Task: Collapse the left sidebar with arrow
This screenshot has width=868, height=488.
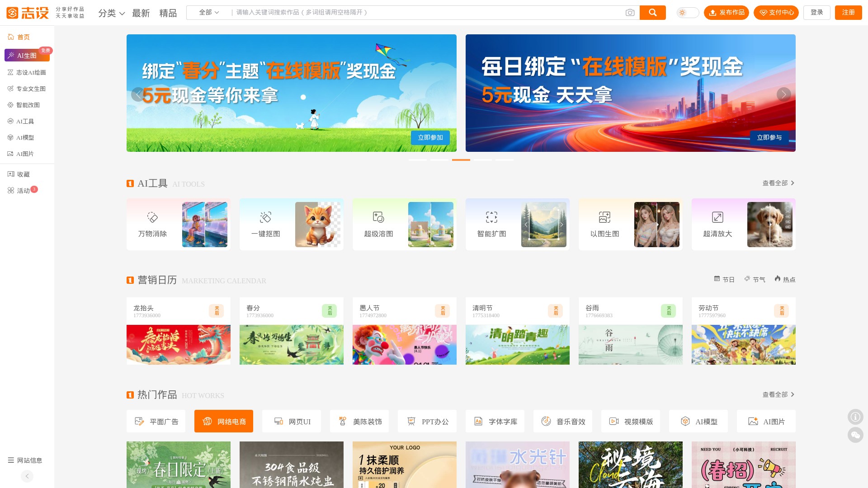Action: [x=27, y=476]
